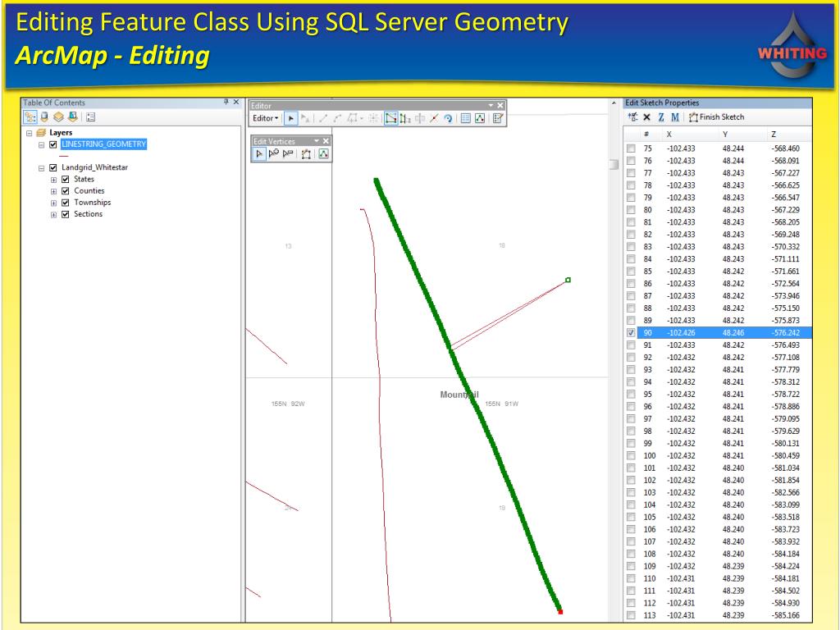The height and width of the screenshot is (630, 840).
Task: Select the Split tool
Action: click(434, 118)
